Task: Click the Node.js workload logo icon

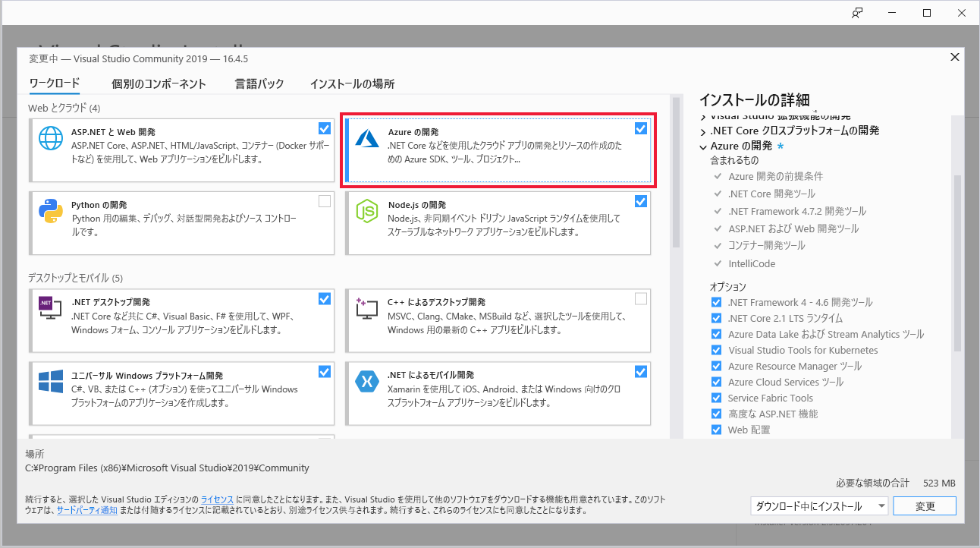Action: (x=367, y=211)
